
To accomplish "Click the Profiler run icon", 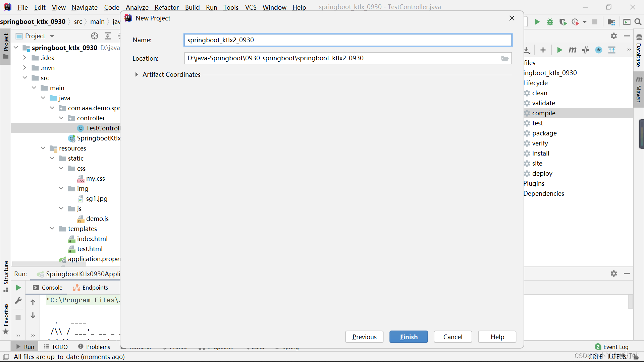I will click(x=576, y=22).
